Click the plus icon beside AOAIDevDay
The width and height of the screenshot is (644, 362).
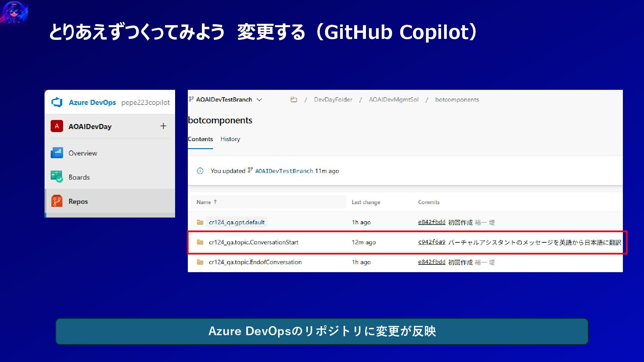click(163, 126)
